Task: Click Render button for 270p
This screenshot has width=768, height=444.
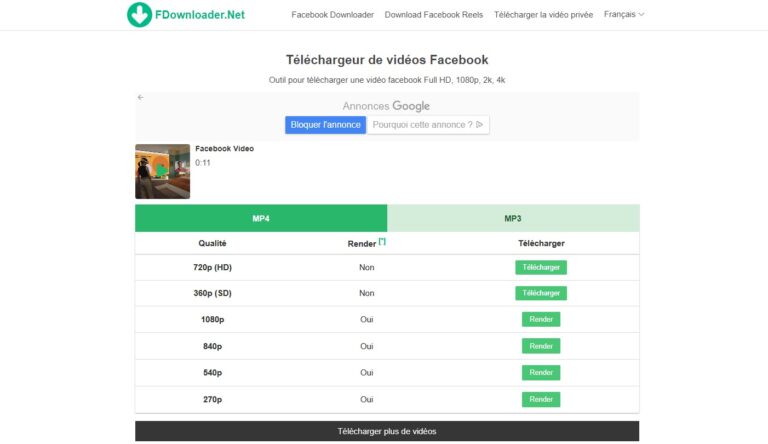Action: pyautogui.click(x=541, y=399)
